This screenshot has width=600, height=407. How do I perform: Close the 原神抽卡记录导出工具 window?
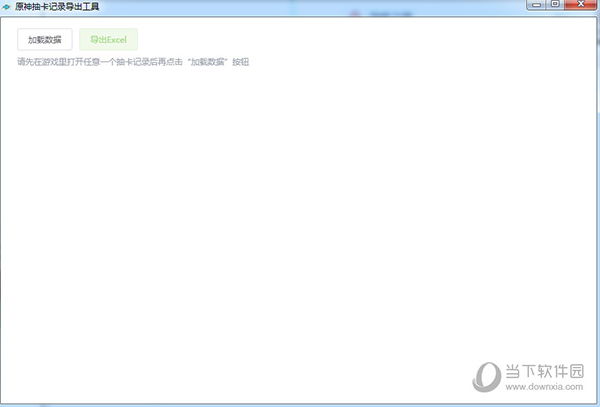[580, 5]
